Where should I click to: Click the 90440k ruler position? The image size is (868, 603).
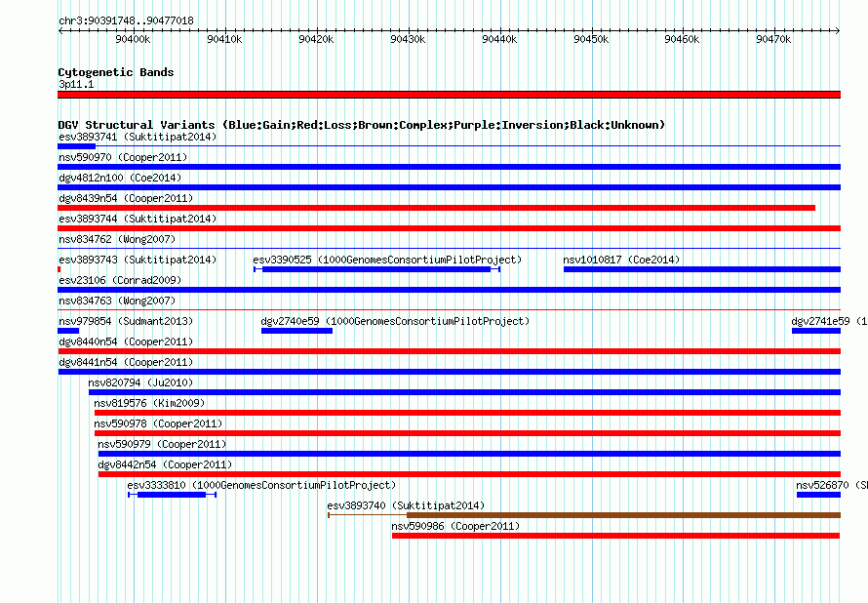(500, 39)
